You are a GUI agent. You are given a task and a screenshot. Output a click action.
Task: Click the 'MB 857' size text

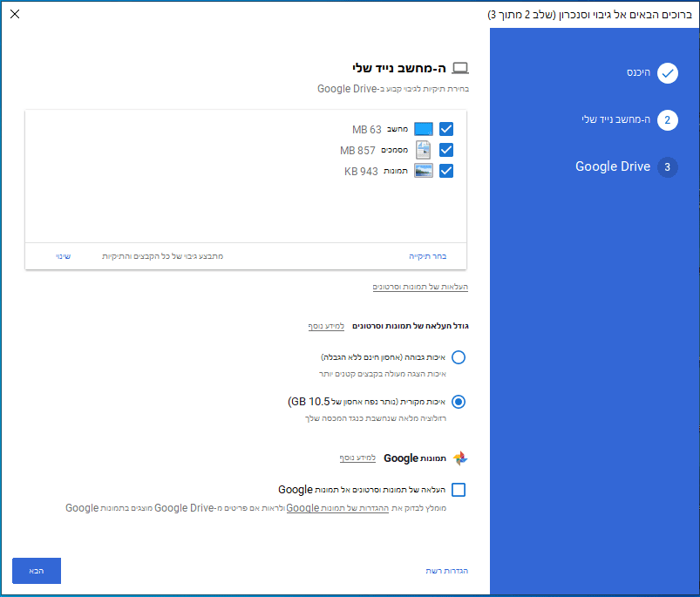coord(357,151)
